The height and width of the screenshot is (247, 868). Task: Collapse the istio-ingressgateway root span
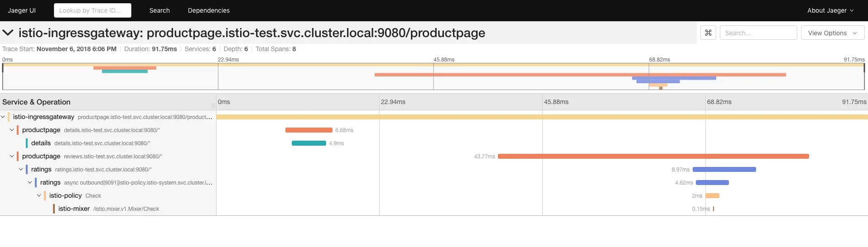[x=3, y=117]
